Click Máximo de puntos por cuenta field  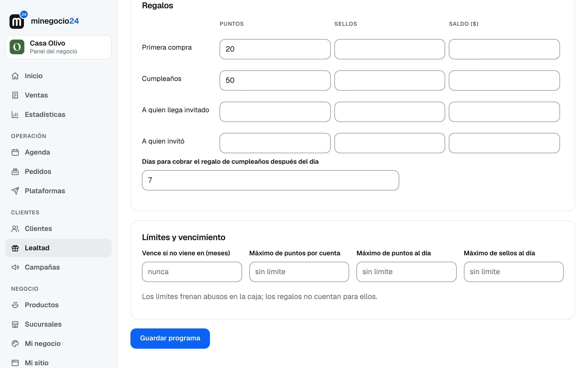point(299,272)
